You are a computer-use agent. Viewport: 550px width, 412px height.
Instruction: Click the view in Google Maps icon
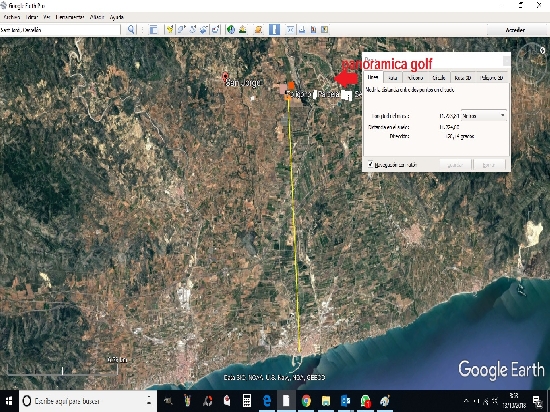tap(324, 30)
